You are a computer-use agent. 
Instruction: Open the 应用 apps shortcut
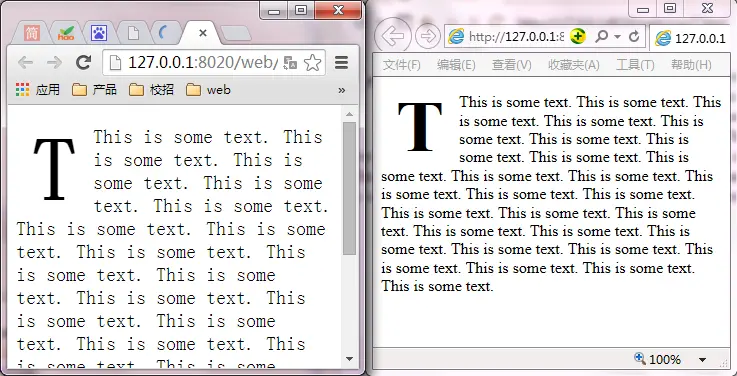click(x=38, y=89)
